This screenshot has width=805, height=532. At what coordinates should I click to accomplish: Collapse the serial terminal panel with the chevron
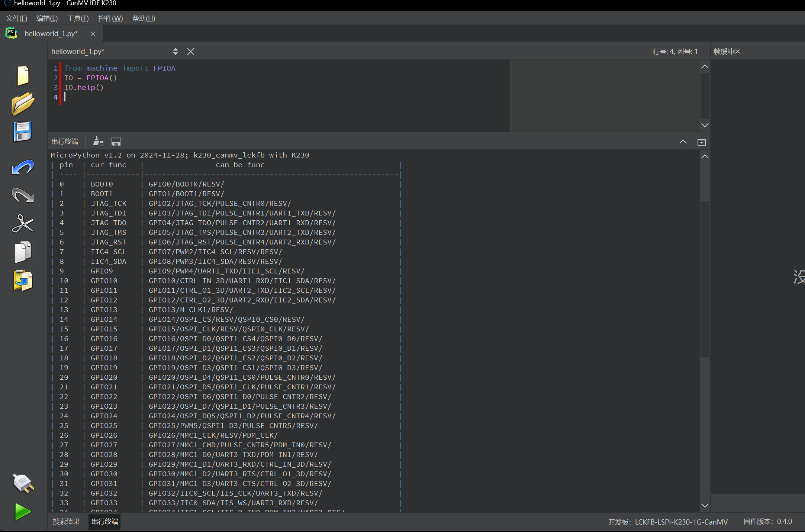[683, 142]
